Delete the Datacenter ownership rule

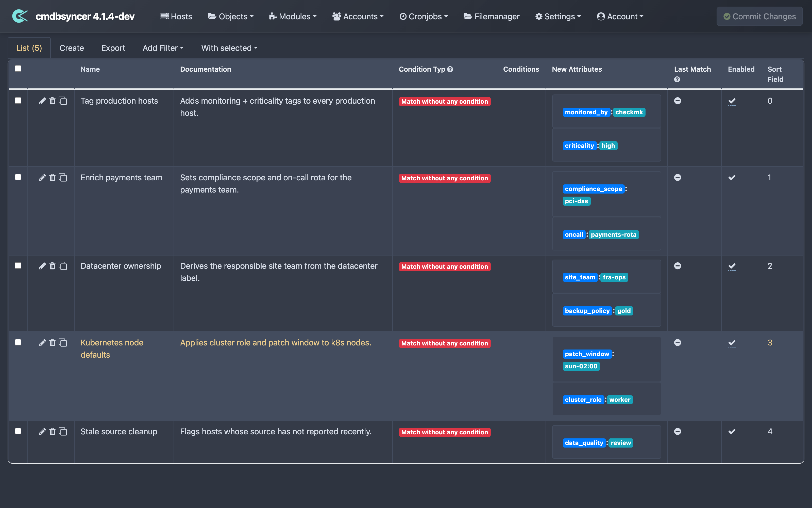[52, 266]
